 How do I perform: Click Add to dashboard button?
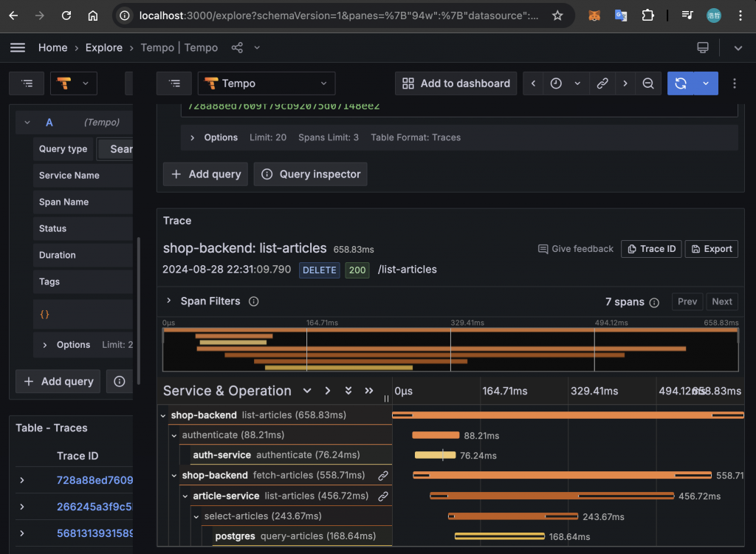tap(456, 83)
